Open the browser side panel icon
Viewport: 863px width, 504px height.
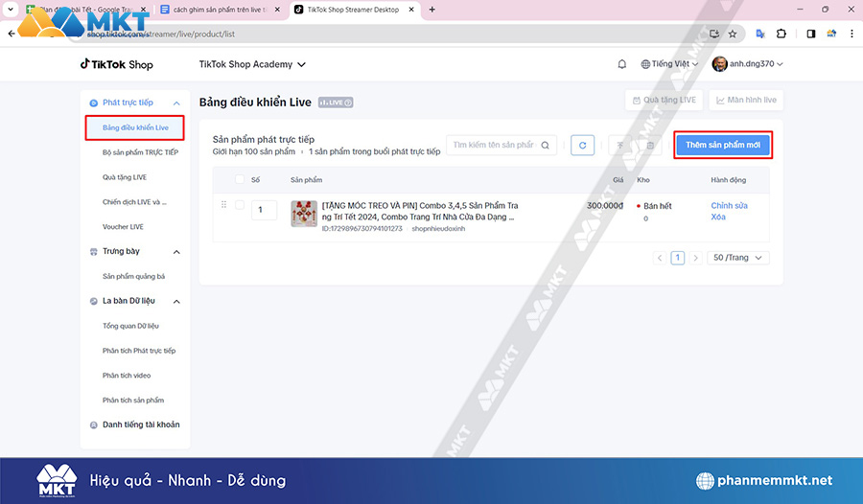pos(810,34)
